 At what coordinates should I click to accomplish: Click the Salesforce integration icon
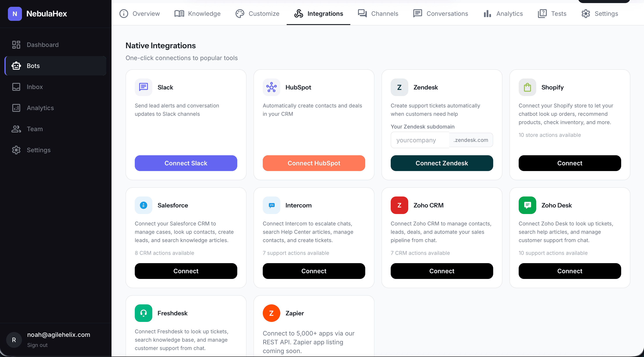[x=144, y=205]
